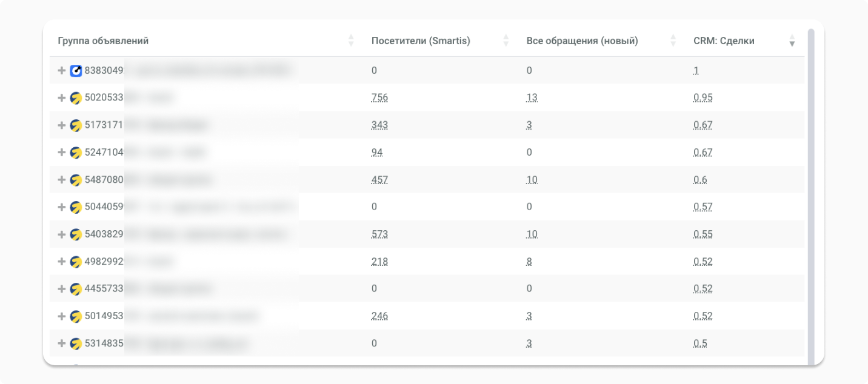Click the yellow source icon in row 5487080
The image size is (868, 384).
click(76, 180)
